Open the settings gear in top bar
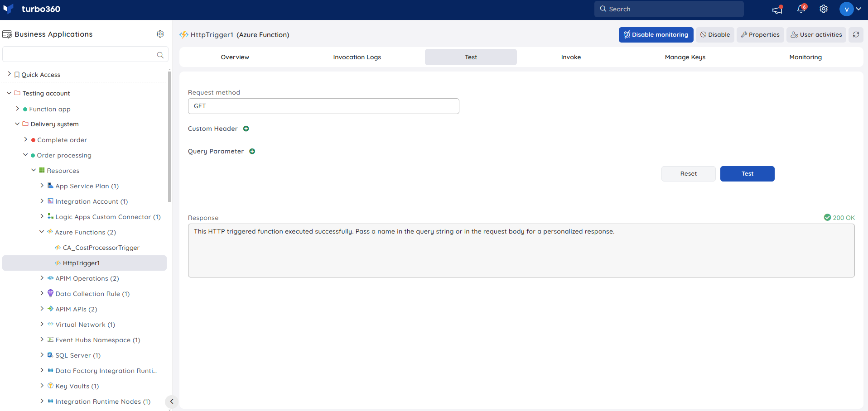The width and height of the screenshot is (868, 411). (x=824, y=9)
